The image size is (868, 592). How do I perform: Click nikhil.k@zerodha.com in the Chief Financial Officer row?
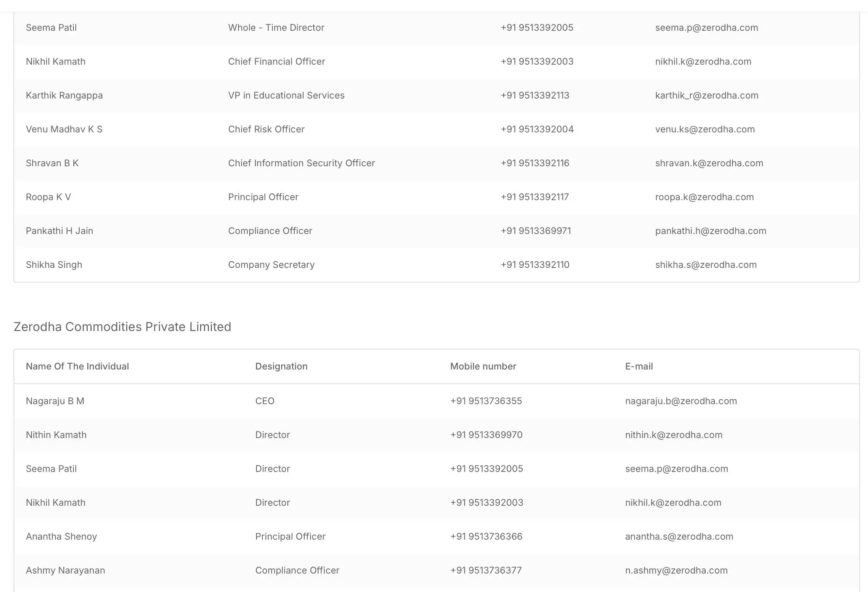point(703,62)
